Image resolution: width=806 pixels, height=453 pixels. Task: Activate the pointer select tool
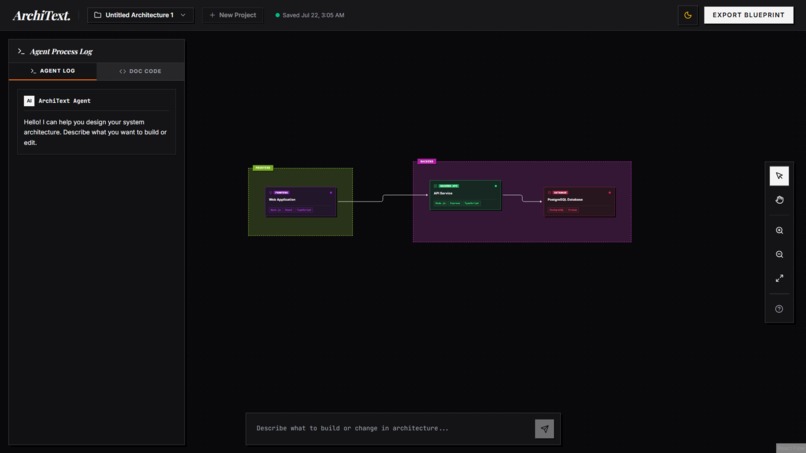[779, 176]
